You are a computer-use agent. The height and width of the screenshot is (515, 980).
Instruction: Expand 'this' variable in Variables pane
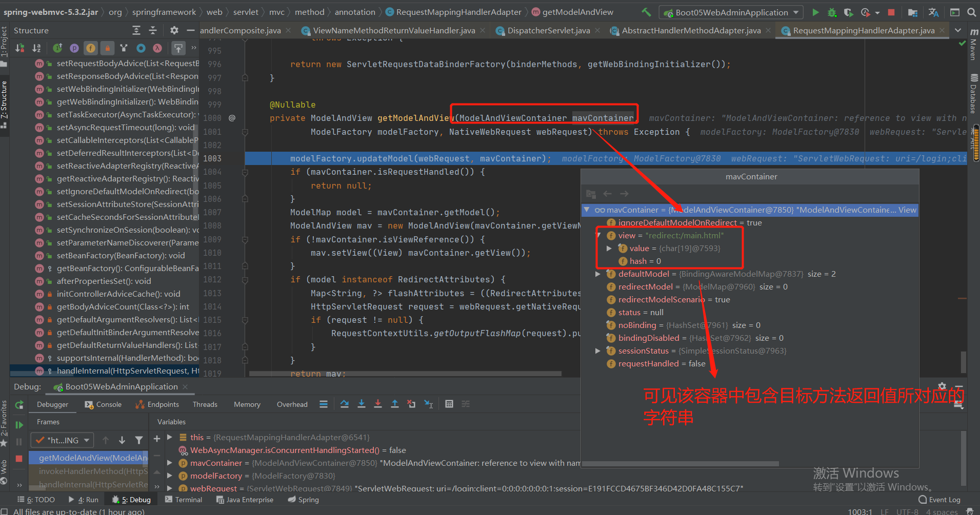[x=170, y=437]
